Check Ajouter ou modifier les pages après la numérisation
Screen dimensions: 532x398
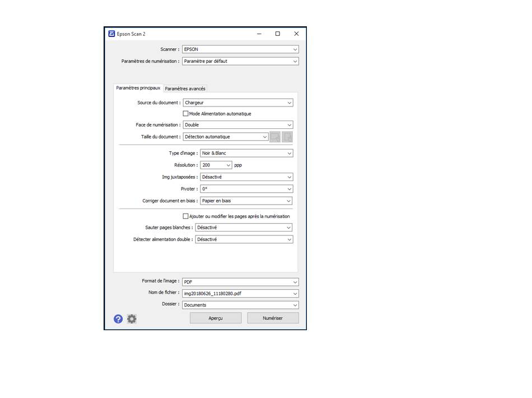tap(185, 216)
